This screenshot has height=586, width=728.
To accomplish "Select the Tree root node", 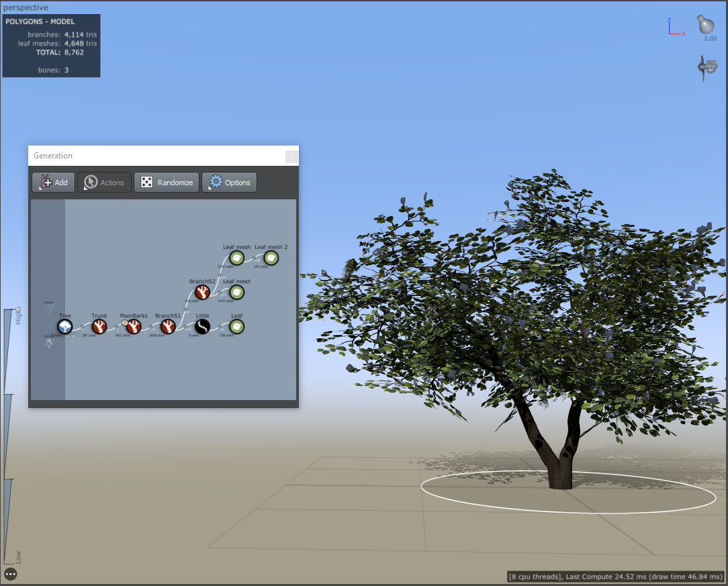I will 65,327.
